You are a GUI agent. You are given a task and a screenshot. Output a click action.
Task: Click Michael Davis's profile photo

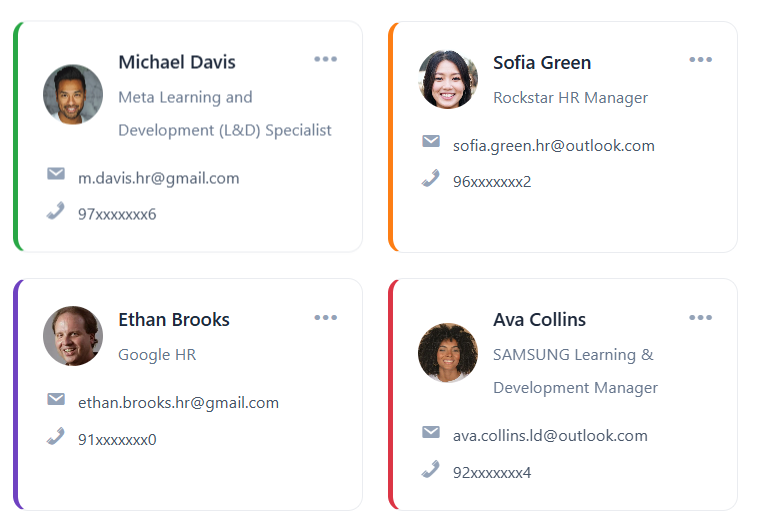tap(73, 95)
